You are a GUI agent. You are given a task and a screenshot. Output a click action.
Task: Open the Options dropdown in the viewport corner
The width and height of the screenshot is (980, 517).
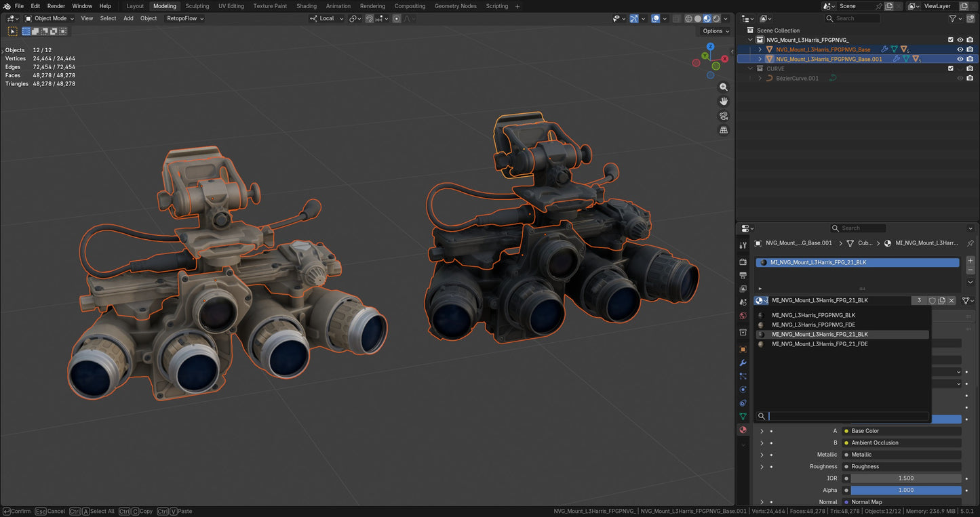click(x=715, y=30)
